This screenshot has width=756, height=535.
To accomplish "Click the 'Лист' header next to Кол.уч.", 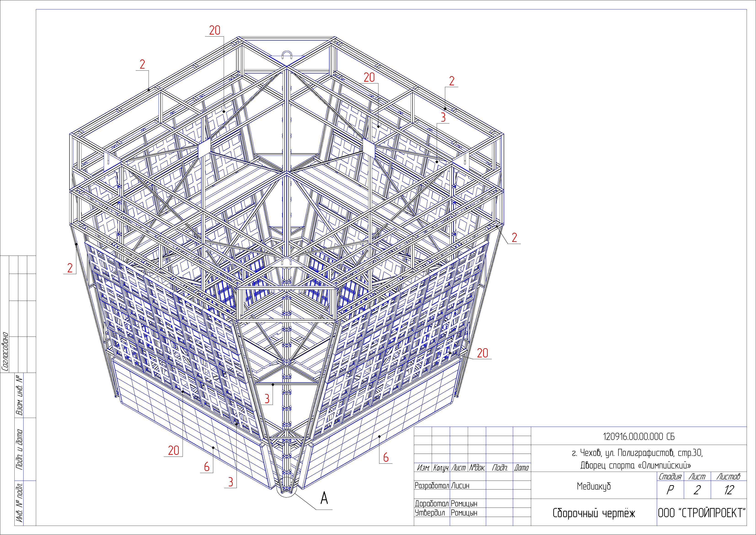I will (x=458, y=468).
